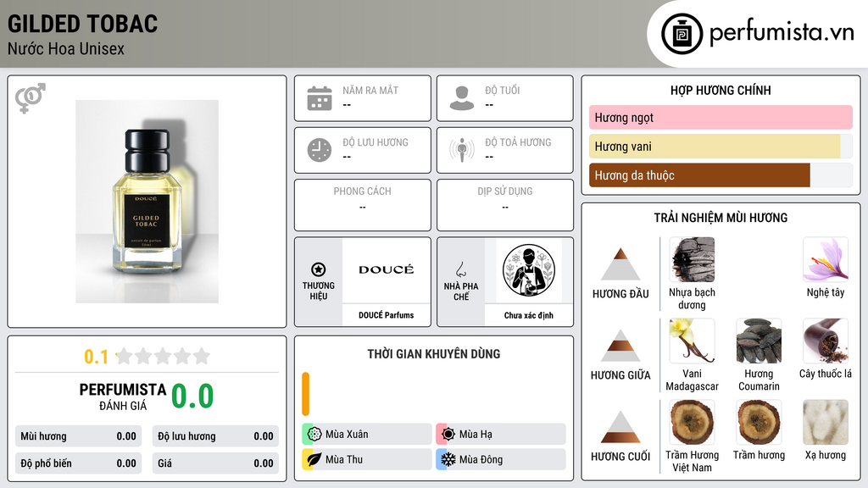Screen dimensions: 868x488
Task: Click the Hương da thuộc accord bar
Action: [721, 175]
